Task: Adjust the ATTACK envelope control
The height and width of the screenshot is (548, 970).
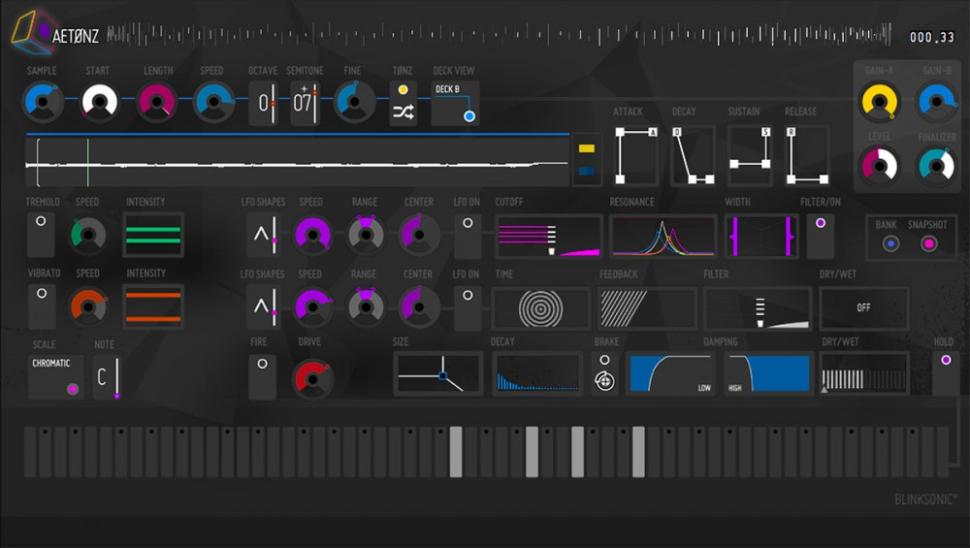Action: tap(636, 155)
